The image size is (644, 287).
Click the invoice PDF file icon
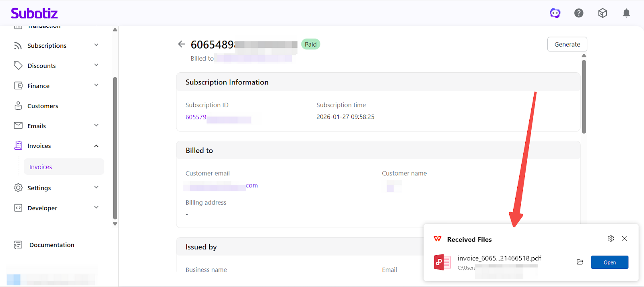[442, 262]
